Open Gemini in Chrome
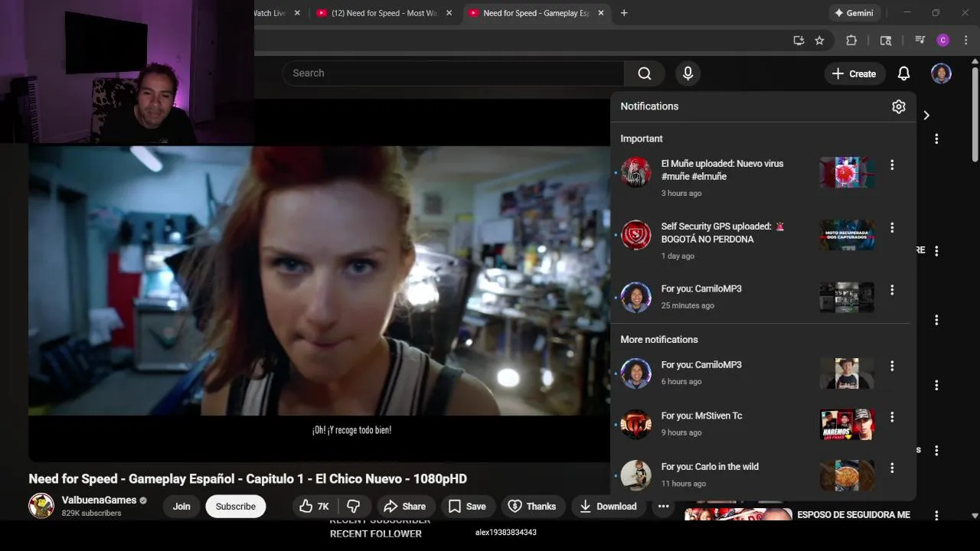This screenshot has width=980, height=551. [854, 13]
